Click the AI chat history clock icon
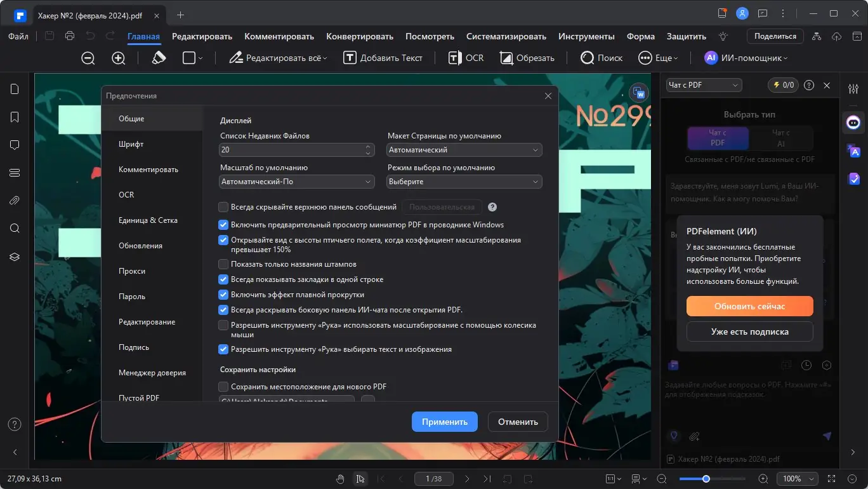This screenshot has height=489, width=868. pyautogui.click(x=806, y=365)
